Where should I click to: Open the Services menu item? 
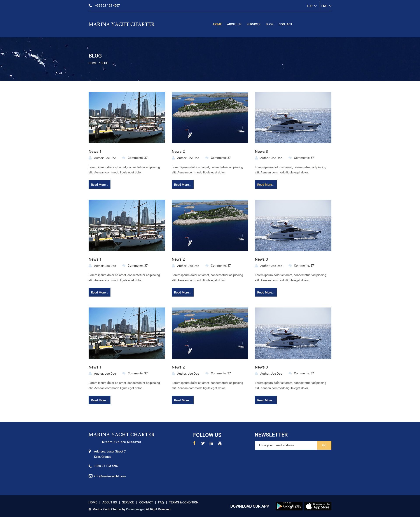pyautogui.click(x=253, y=24)
